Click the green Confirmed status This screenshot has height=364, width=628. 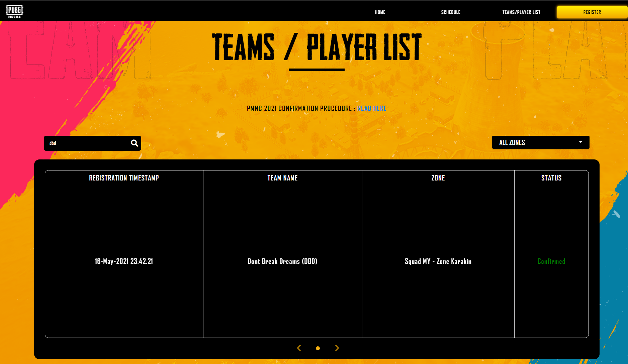point(551,261)
